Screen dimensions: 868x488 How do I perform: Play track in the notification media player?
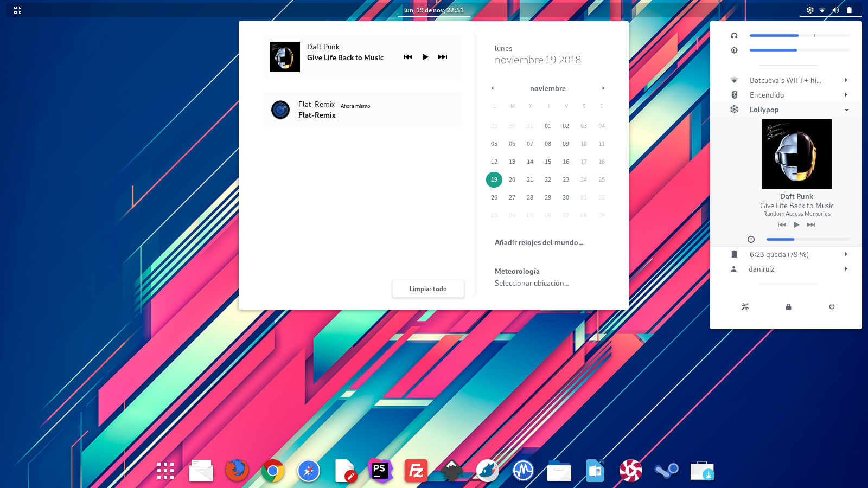(425, 57)
